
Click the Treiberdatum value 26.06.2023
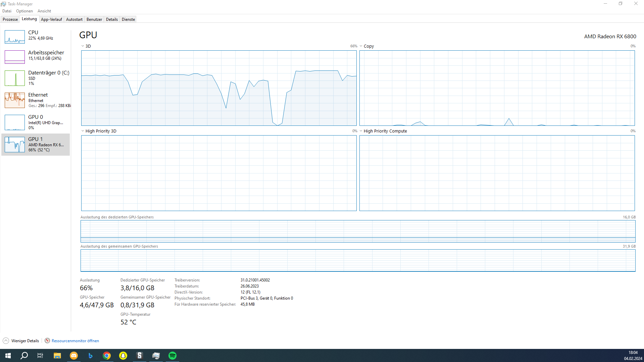pyautogui.click(x=249, y=286)
